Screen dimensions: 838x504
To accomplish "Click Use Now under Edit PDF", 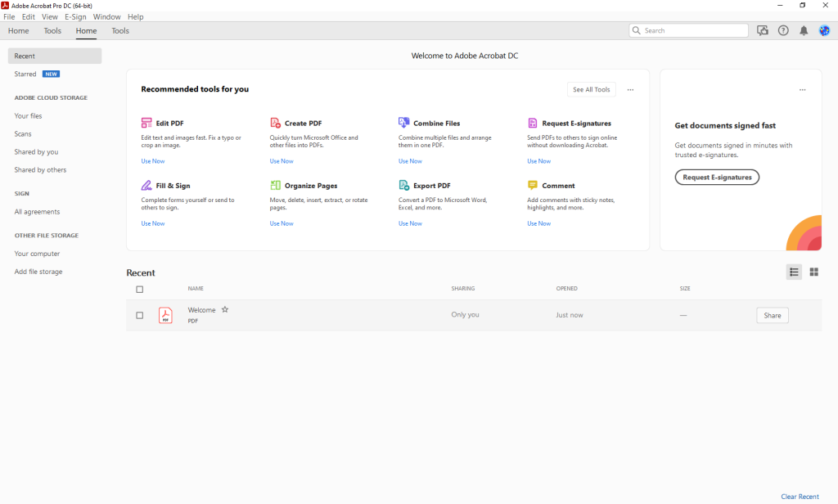I will [x=153, y=161].
